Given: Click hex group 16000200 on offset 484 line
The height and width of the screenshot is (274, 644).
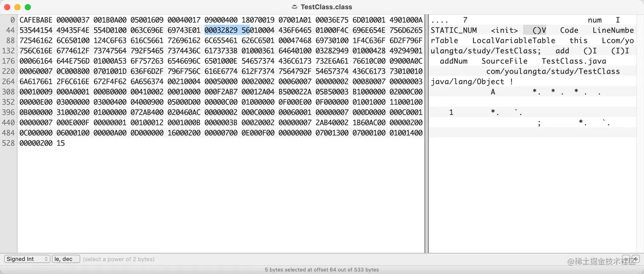Looking at the screenshot, I should (x=184, y=132).
